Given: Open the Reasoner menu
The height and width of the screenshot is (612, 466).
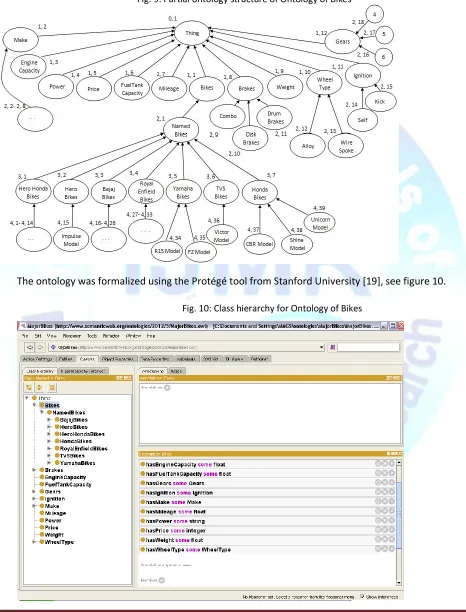Looking at the screenshot, I should [72, 336].
